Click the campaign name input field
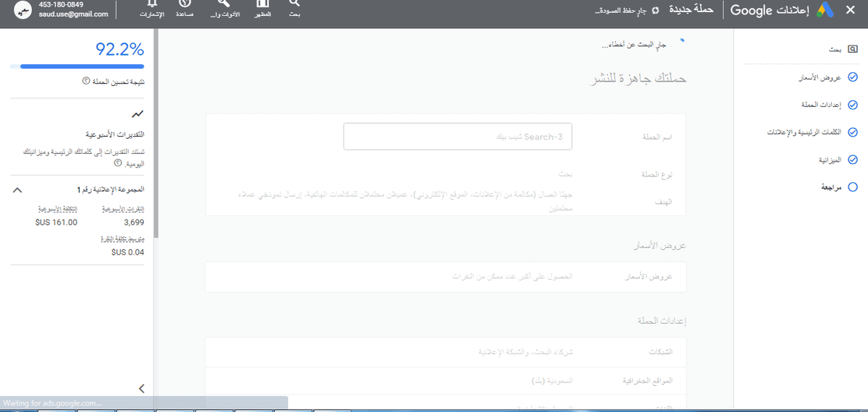 pyautogui.click(x=458, y=137)
